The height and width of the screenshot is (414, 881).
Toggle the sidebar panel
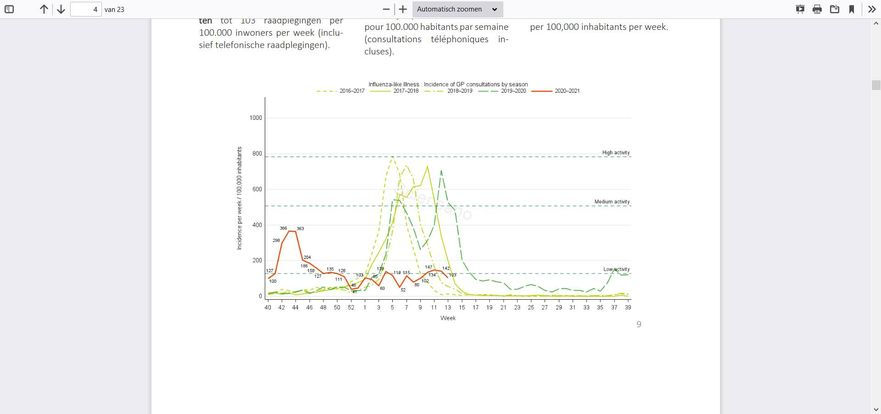[10, 9]
